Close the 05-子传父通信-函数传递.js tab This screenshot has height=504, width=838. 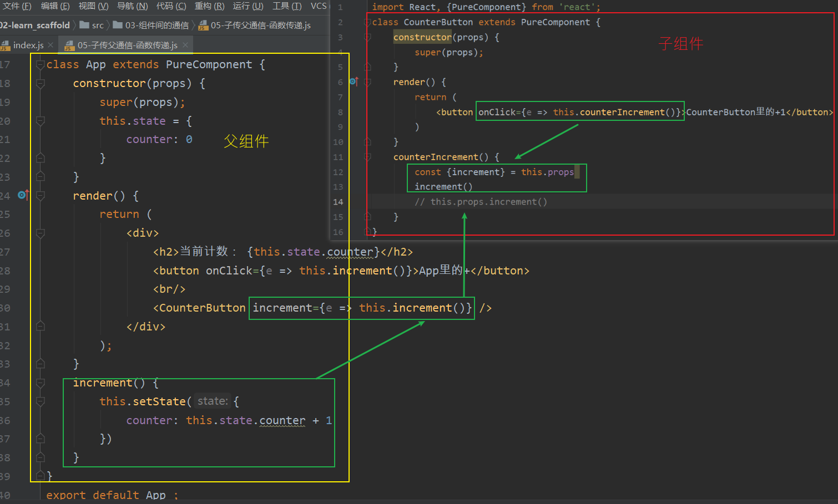(185, 45)
